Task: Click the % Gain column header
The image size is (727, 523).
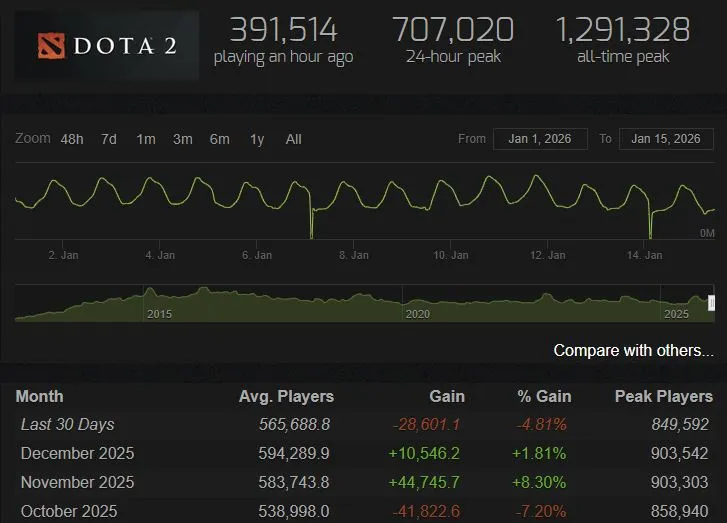Action: 544,396
